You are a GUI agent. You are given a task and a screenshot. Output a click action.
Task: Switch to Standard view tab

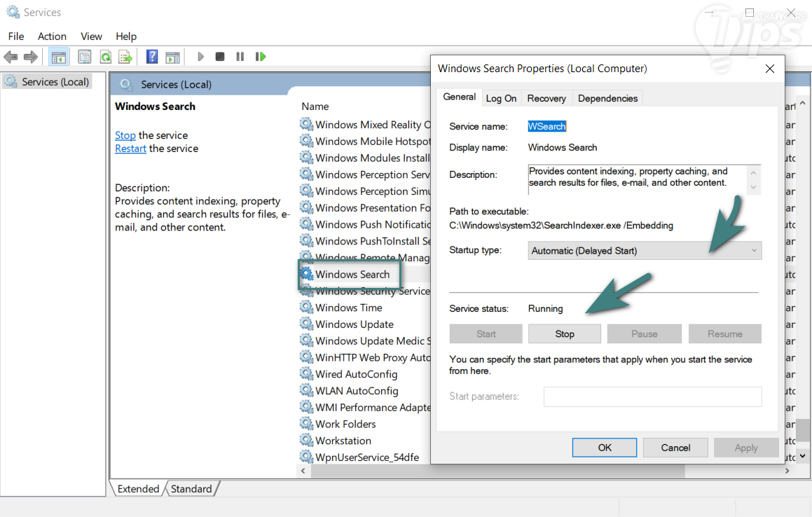(x=191, y=488)
